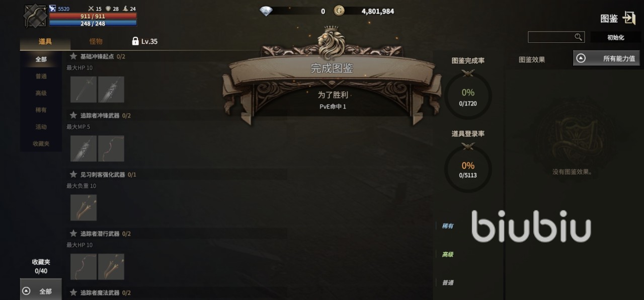Screen dimensions: 644x300
Task: Select the 收藏夹 category in sidebar
Action: (41, 143)
